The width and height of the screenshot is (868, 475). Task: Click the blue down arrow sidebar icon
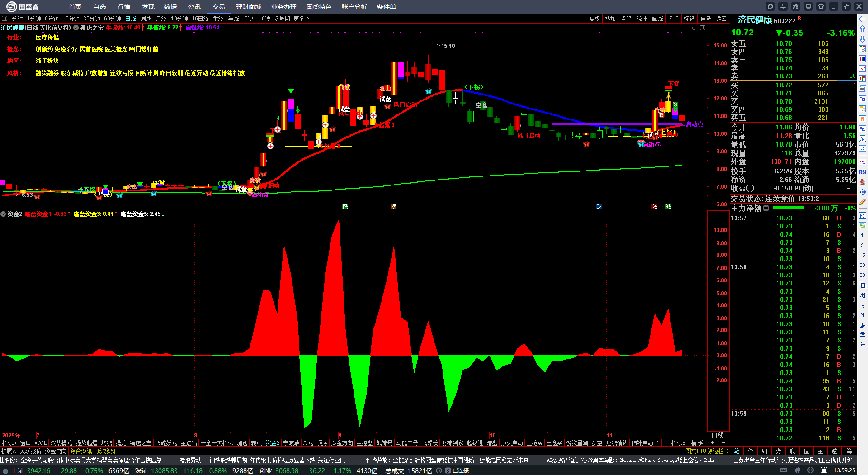pyautogui.click(x=863, y=38)
